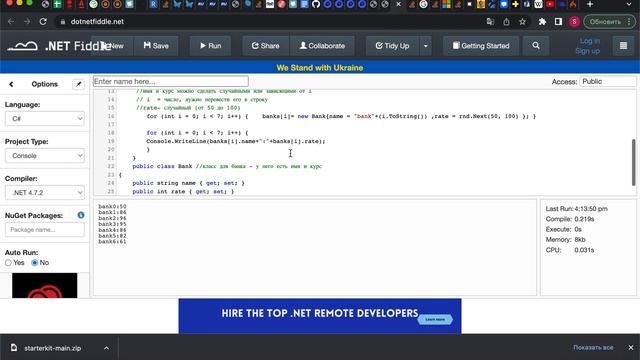Pin the Options panel

point(78,84)
